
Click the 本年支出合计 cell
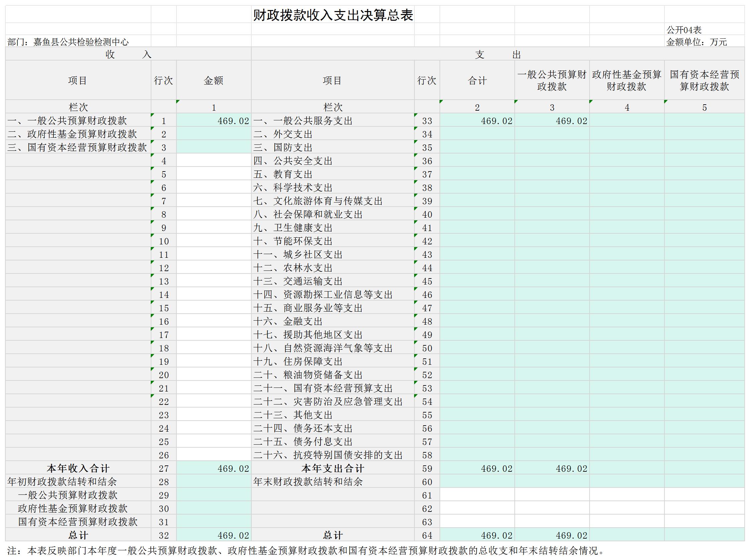333,468
